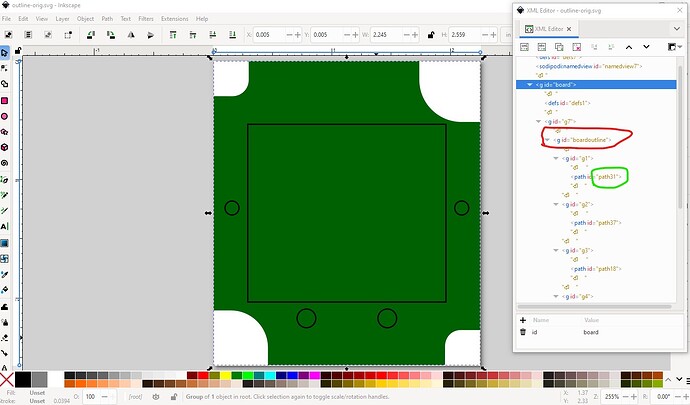This screenshot has height=405, width=690.
Task: Pick the Ellipse tool
Action: pos(5,115)
